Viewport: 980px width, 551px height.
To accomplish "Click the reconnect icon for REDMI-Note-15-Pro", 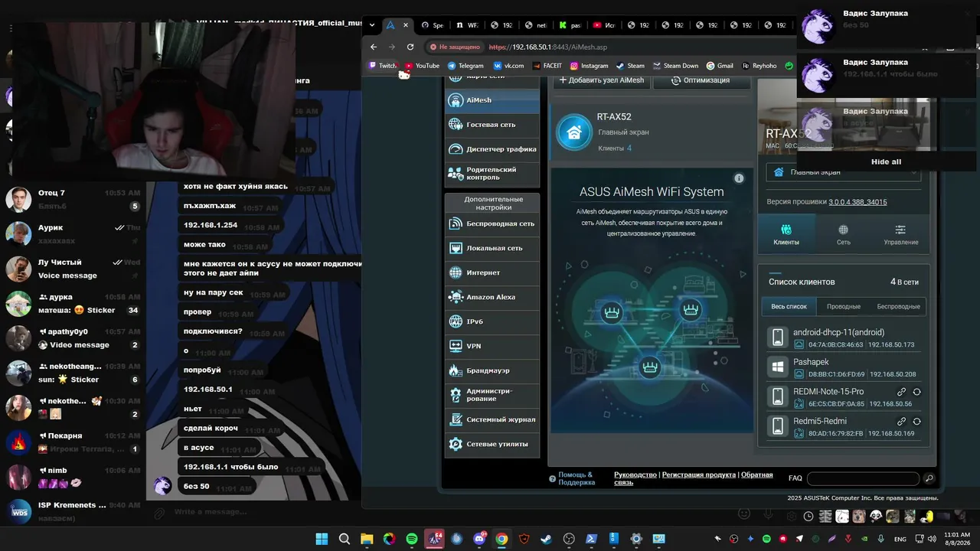I will [916, 392].
